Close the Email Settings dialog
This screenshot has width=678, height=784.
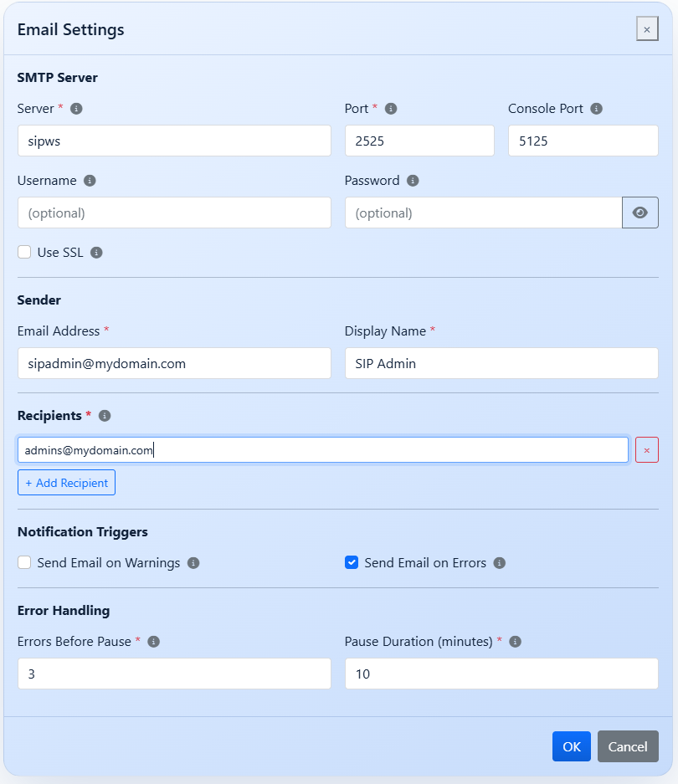coord(647,29)
